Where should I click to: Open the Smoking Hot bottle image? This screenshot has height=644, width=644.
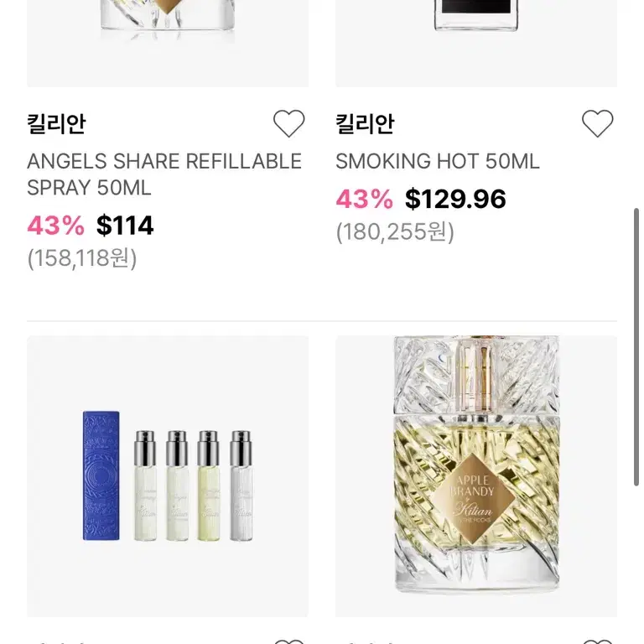476,43
